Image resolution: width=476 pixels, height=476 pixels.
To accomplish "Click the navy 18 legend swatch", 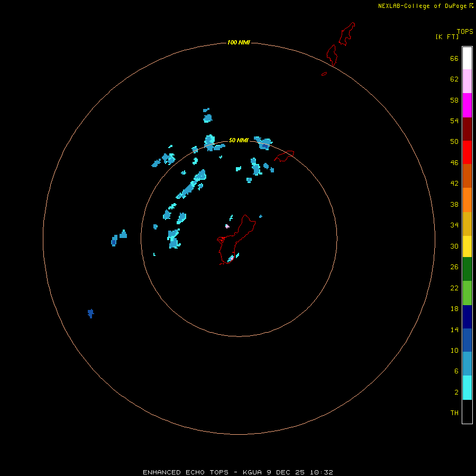I will click(x=467, y=317).
